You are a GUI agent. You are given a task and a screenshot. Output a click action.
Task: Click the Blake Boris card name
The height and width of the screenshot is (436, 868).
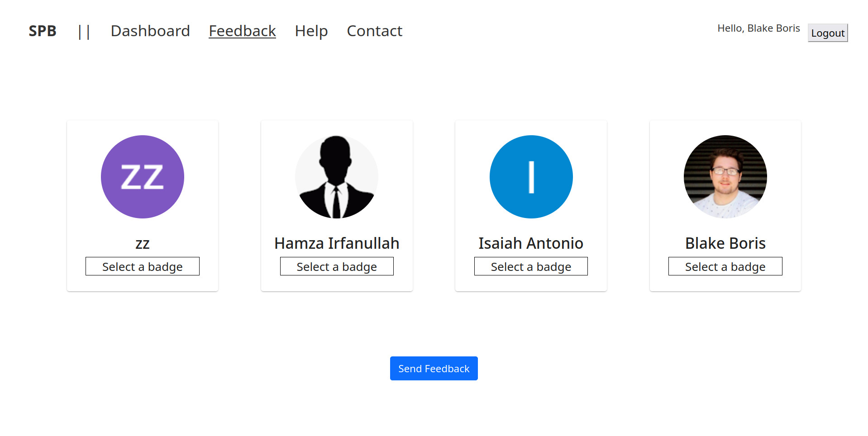[725, 243]
